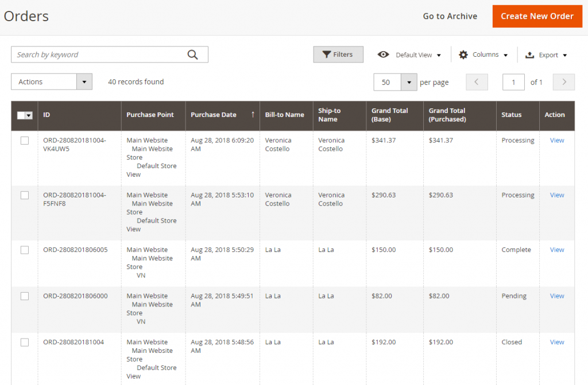
Task: Click the eye icon beside Default View
Action: pyautogui.click(x=383, y=55)
